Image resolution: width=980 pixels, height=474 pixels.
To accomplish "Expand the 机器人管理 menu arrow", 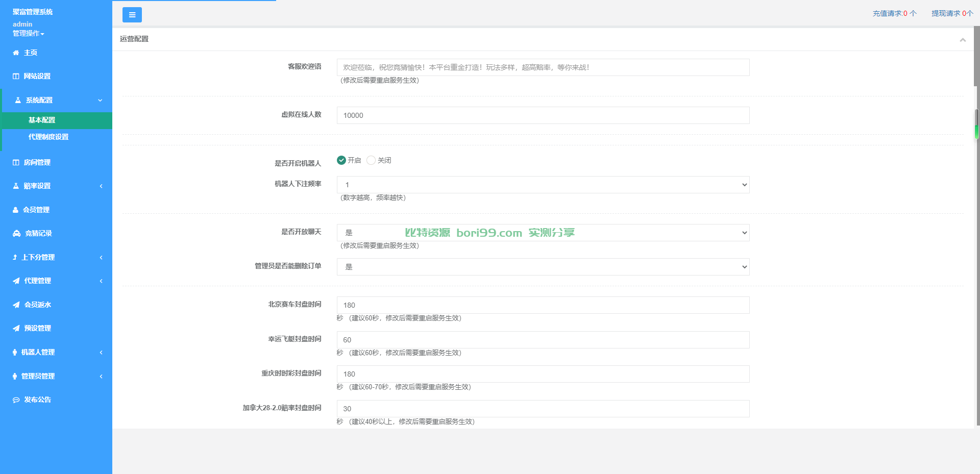I will point(101,353).
